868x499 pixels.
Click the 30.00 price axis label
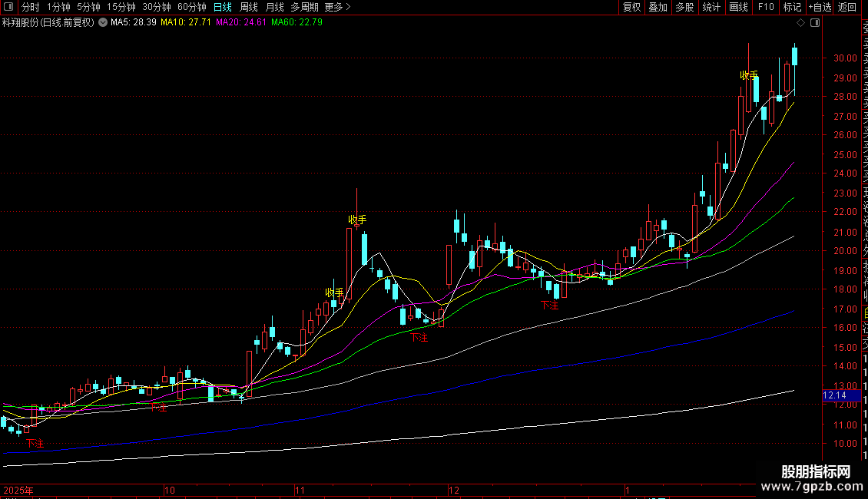pyautogui.click(x=845, y=58)
